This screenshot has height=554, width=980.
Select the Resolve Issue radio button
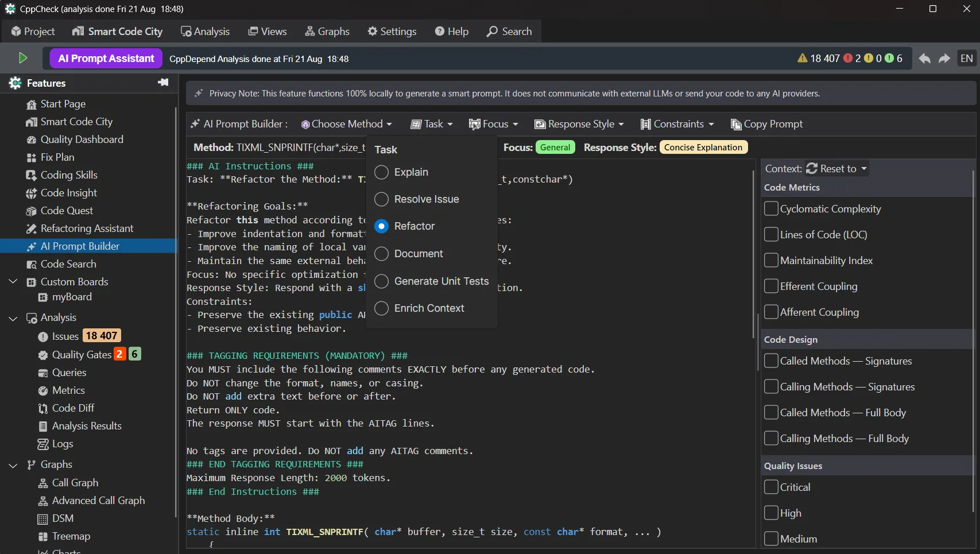point(381,199)
